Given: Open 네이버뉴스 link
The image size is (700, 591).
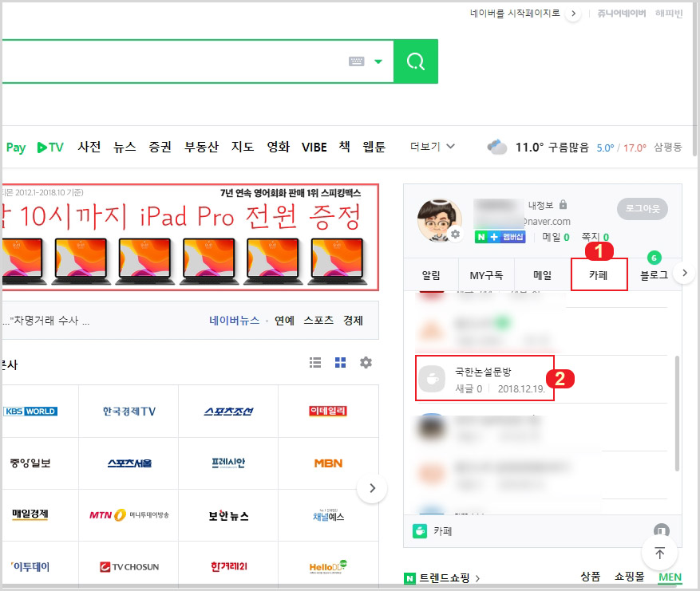Looking at the screenshot, I should pos(235,321).
